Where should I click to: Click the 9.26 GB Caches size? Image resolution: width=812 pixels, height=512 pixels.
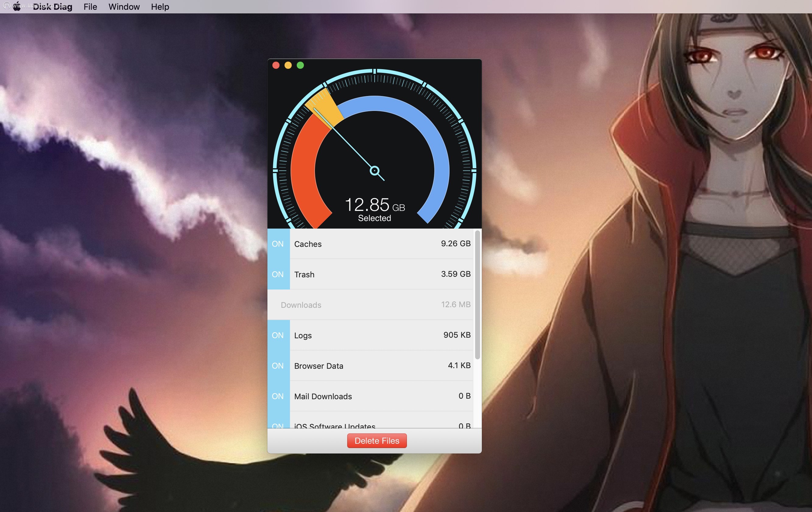pos(456,243)
